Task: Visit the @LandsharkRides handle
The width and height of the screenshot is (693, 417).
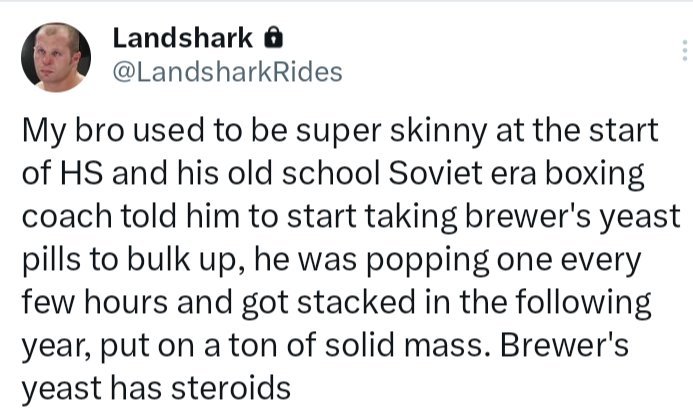Action: coord(228,72)
